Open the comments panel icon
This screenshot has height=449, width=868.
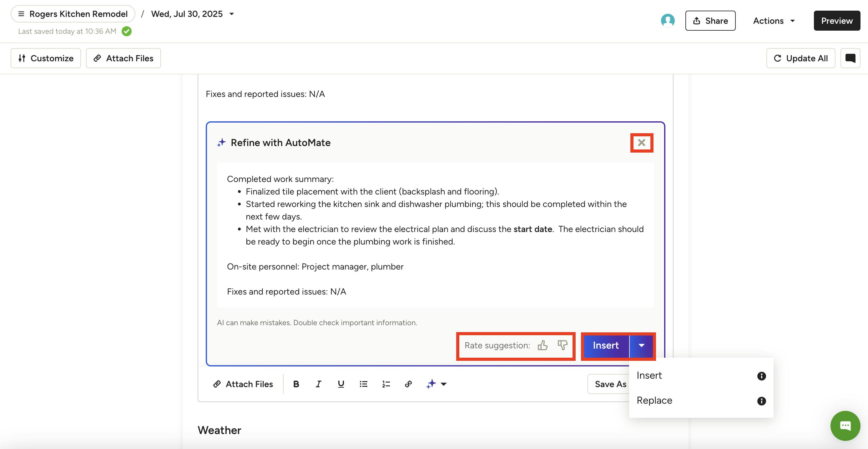click(x=850, y=58)
